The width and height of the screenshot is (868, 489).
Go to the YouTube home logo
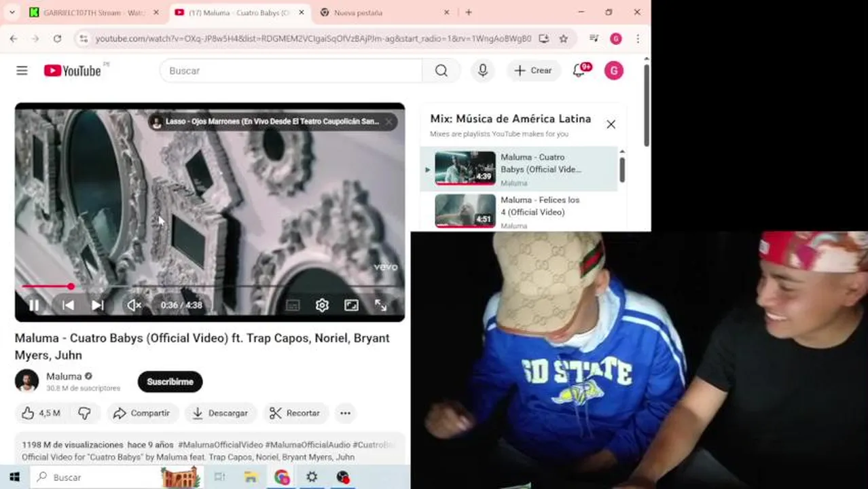pyautogui.click(x=73, y=71)
